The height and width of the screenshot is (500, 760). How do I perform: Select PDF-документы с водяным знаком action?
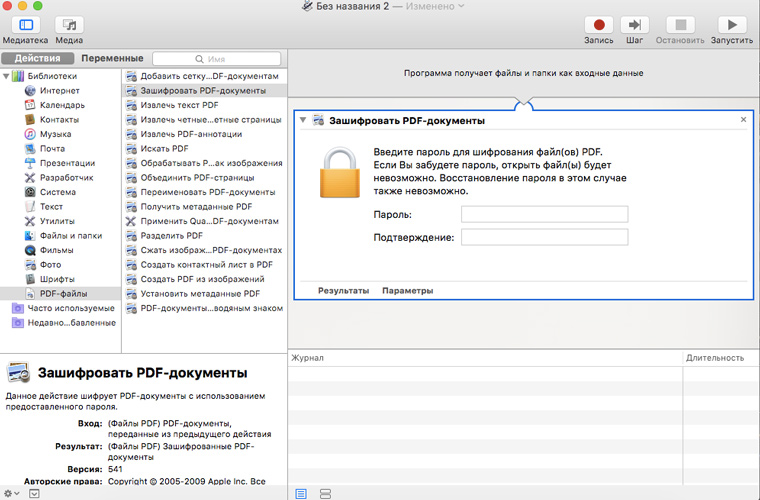205,309
